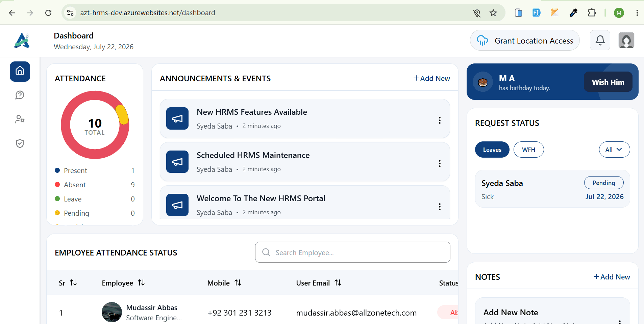View site information icon in address bar
The image size is (644, 324).
click(x=70, y=13)
